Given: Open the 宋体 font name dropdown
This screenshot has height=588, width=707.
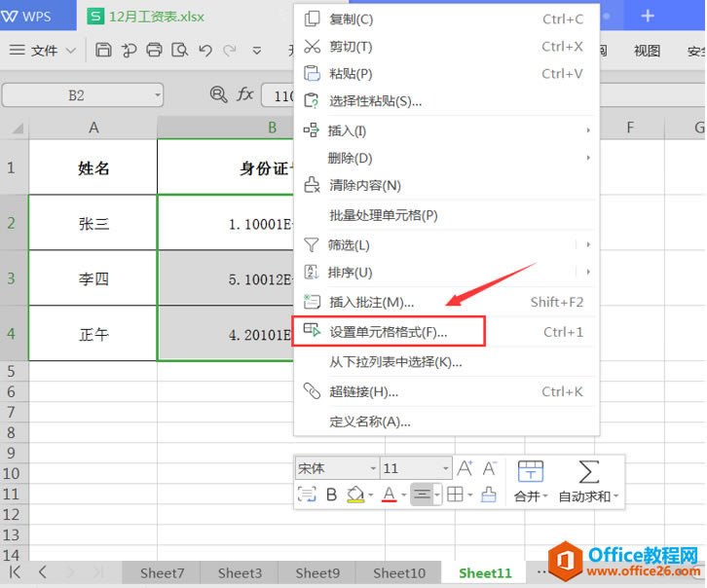Looking at the screenshot, I should [x=373, y=468].
